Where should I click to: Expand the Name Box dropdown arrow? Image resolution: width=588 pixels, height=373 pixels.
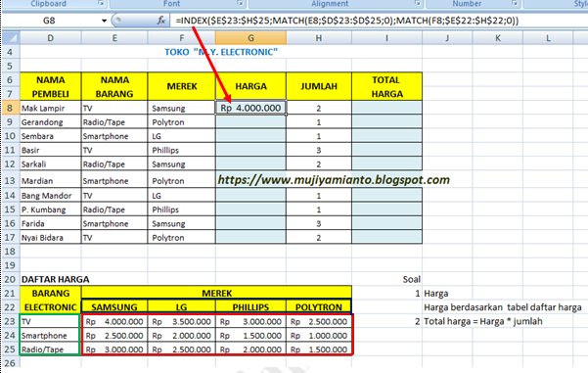[x=105, y=21]
